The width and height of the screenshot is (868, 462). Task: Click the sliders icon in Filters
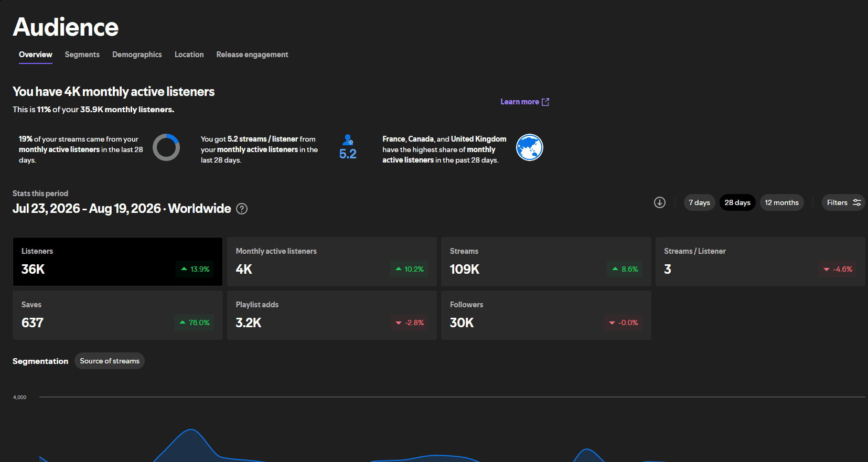tap(857, 202)
